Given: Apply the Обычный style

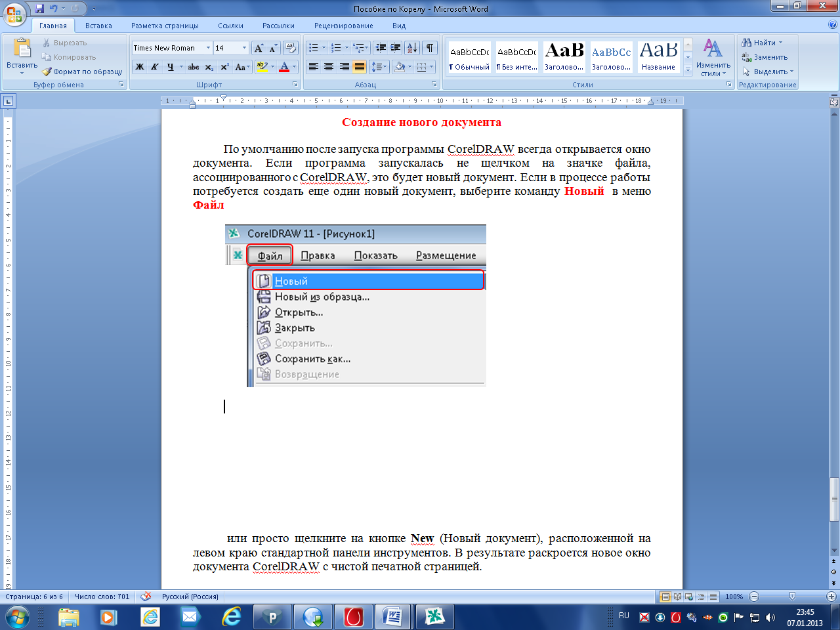Looking at the screenshot, I should coord(469,58).
